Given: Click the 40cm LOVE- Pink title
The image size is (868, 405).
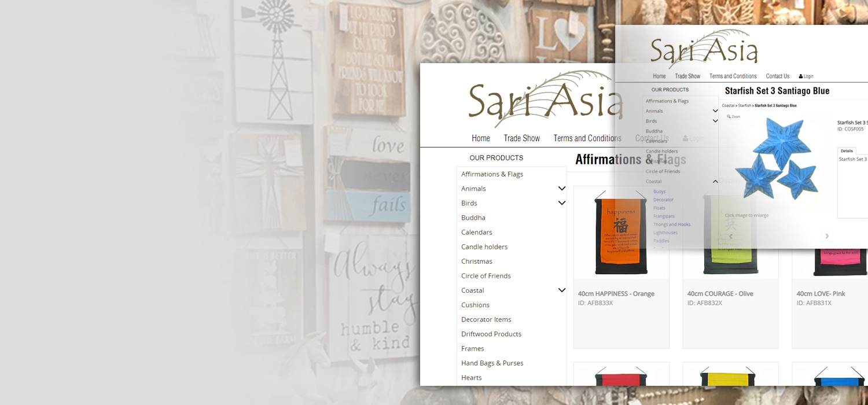Looking at the screenshot, I should pos(821,294).
